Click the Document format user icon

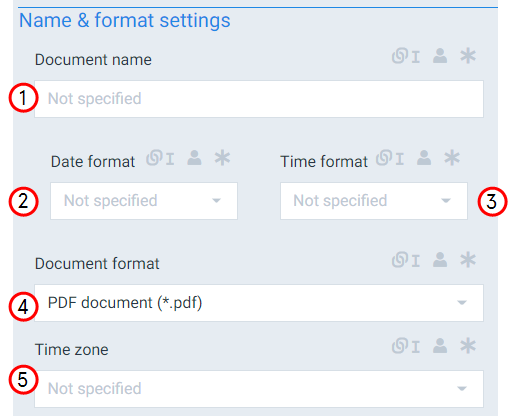pos(440,260)
